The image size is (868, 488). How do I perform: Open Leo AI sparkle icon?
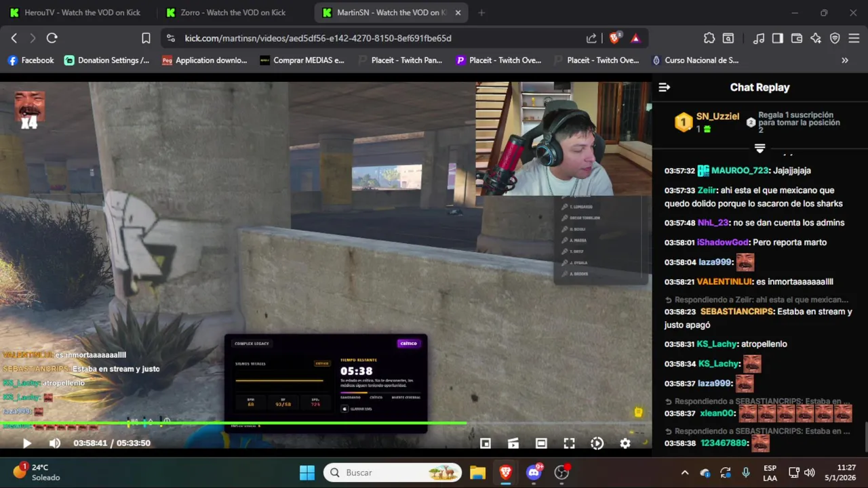tap(816, 38)
